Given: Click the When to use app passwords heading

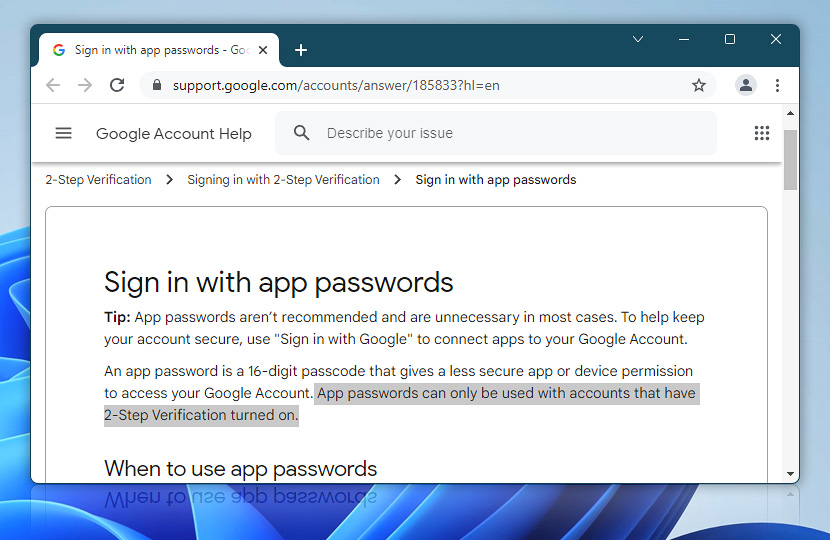Looking at the screenshot, I should click(x=240, y=469).
